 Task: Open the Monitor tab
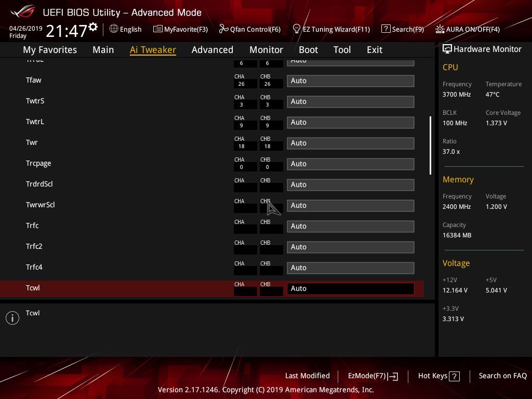(266, 50)
